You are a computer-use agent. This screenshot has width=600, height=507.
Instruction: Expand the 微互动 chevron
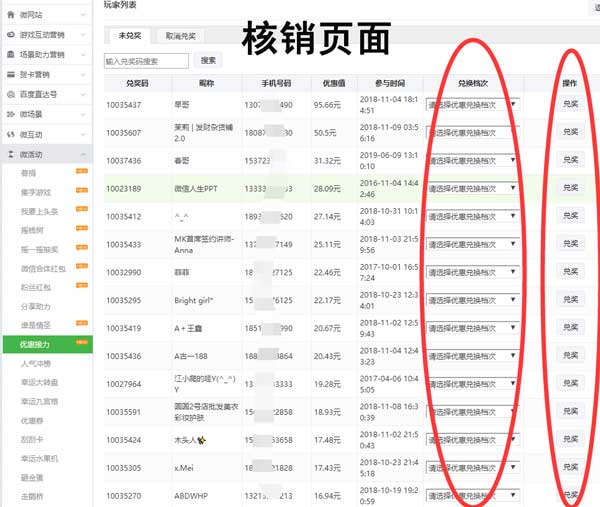pyautogui.click(x=83, y=135)
